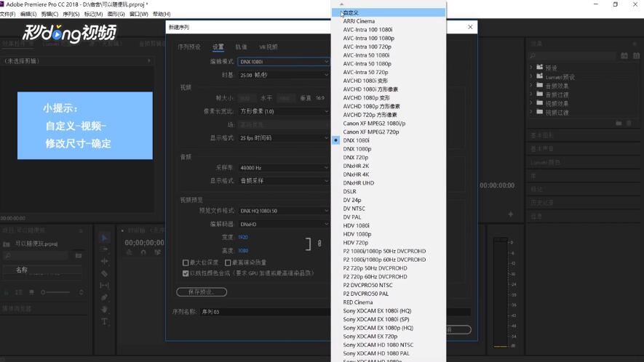Select the Type (T) tool
Viewport: 644px width, 362px height.
pos(104,321)
